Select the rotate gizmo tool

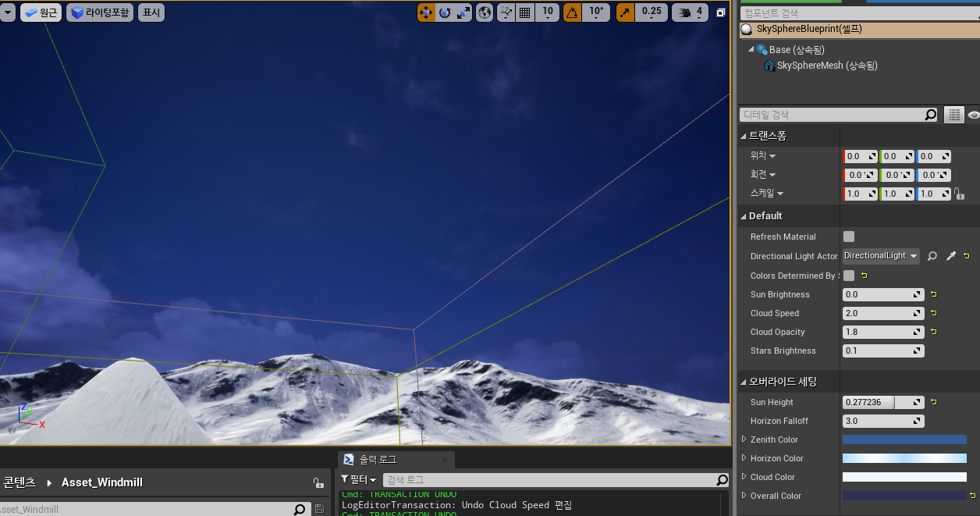coord(445,12)
